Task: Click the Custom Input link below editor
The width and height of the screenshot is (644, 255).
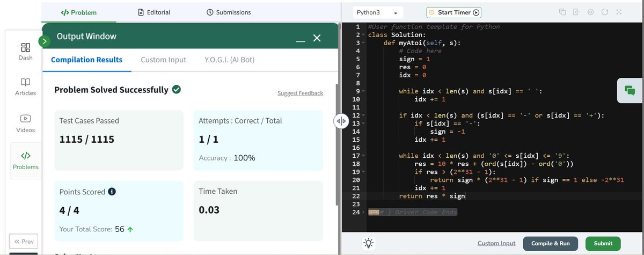Action: click(x=496, y=243)
